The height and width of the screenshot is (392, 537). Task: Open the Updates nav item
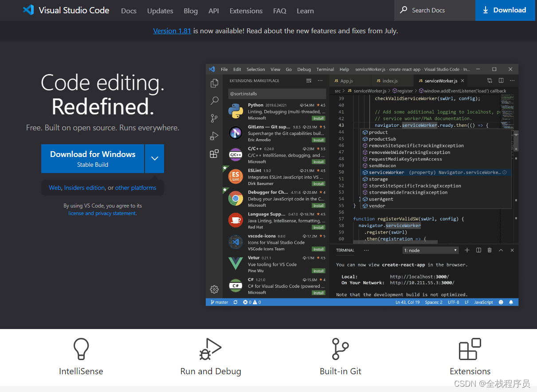(160, 11)
